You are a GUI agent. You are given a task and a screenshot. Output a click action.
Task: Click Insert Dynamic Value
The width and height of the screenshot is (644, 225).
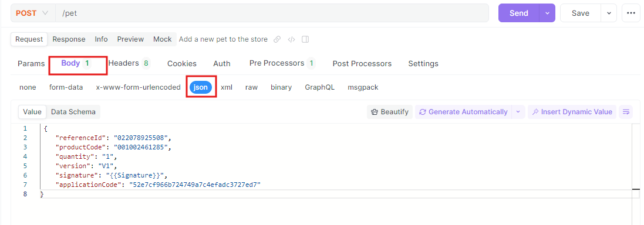pos(572,112)
